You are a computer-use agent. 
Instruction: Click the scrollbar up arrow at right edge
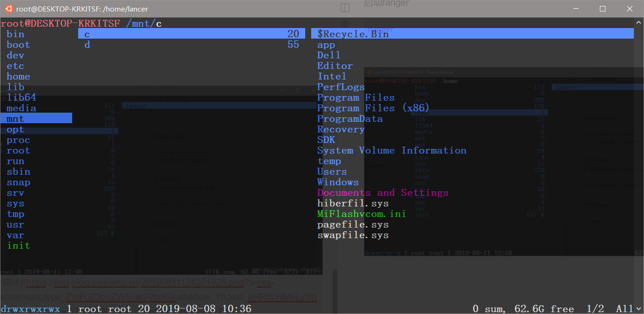(x=639, y=21)
